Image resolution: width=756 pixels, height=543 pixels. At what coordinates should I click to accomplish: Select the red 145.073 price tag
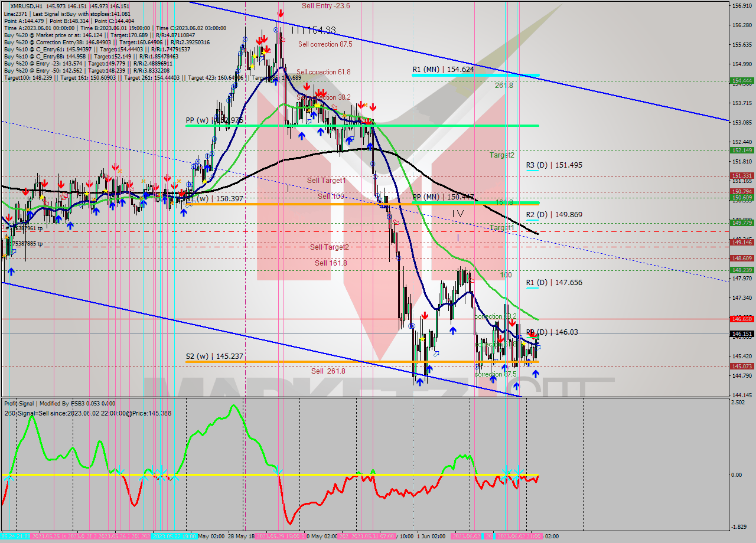(742, 367)
